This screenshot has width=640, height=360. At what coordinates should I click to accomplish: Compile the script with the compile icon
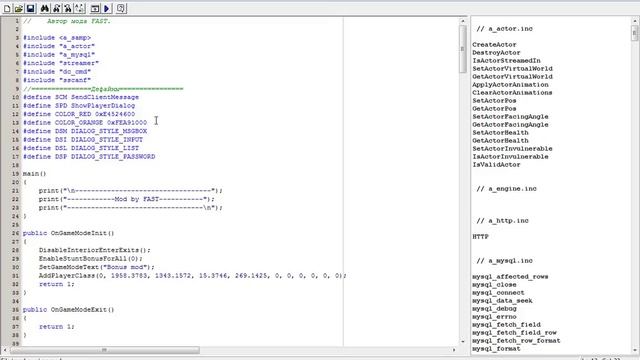click(95, 8)
